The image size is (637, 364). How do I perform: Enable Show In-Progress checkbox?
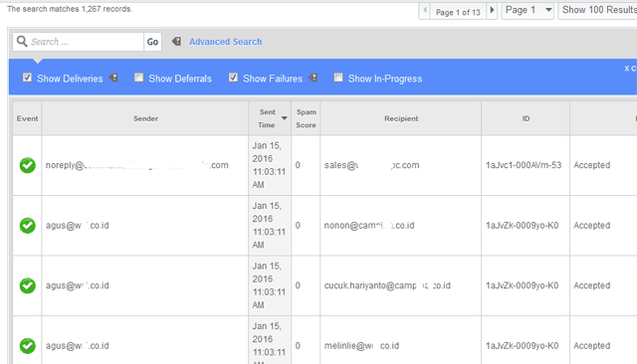pos(338,78)
